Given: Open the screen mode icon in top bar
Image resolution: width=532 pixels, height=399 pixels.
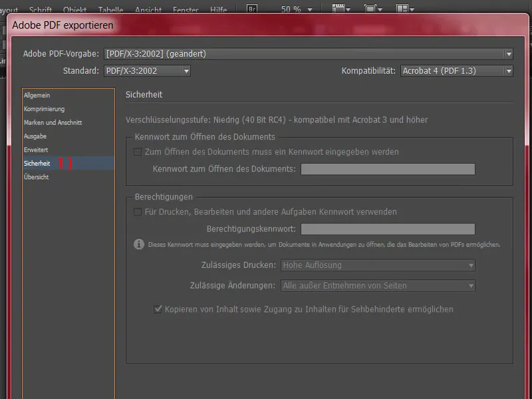Looking at the screenshot, I should (x=373, y=9).
